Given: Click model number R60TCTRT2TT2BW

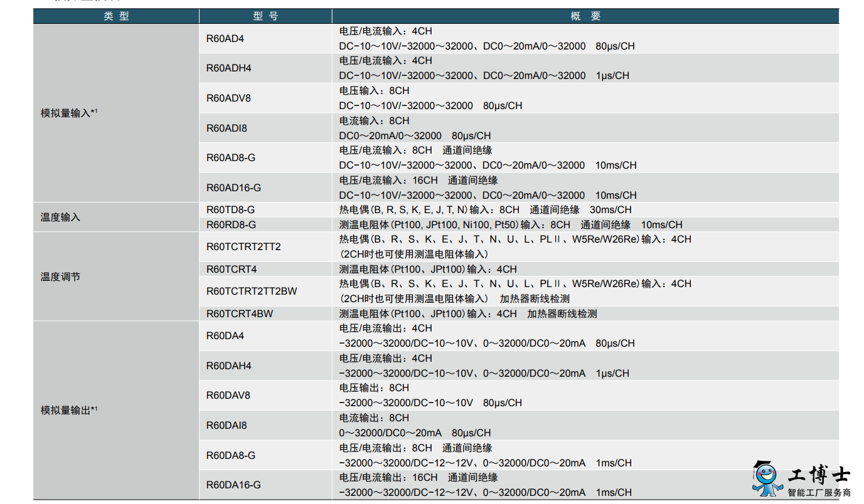Looking at the screenshot, I should pyautogui.click(x=252, y=291).
